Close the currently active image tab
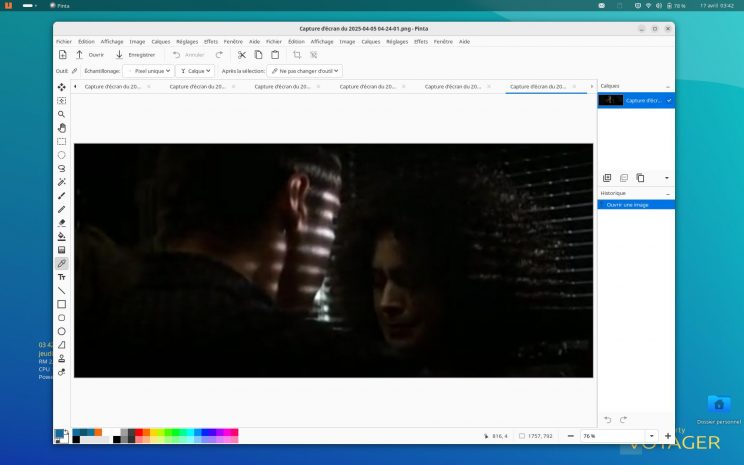The image size is (744, 465). 574,87
